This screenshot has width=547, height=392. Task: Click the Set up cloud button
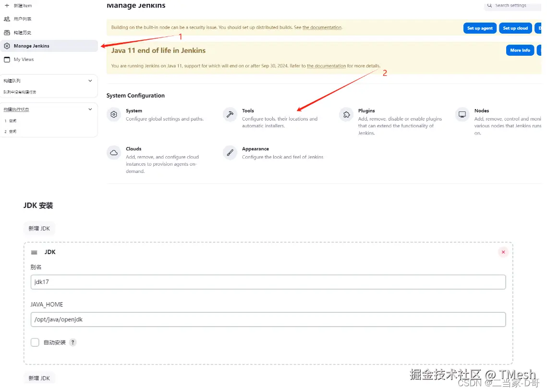[515, 28]
